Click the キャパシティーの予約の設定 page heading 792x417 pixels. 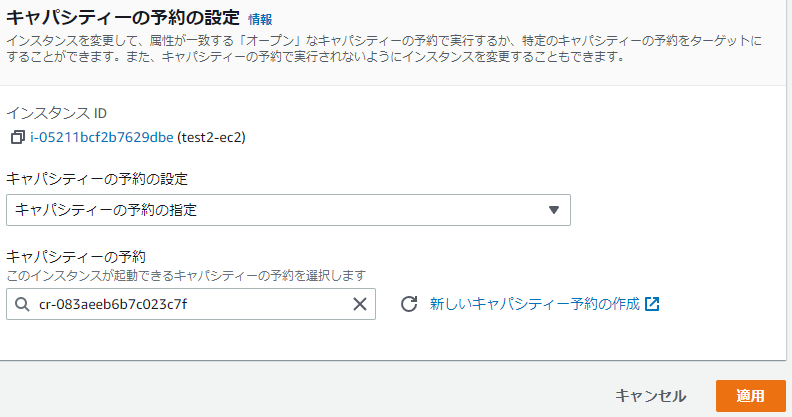pos(123,17)
